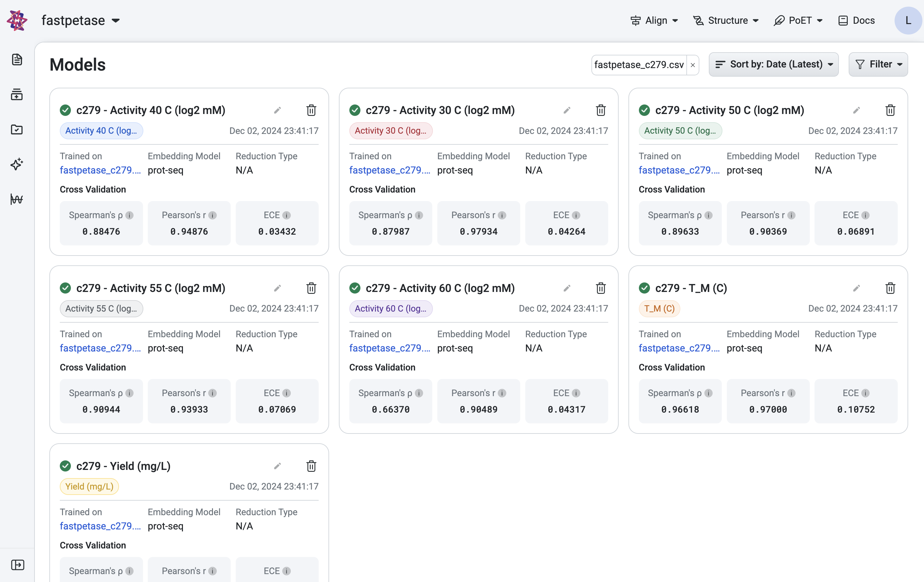The height and width of the screenshot is (582, 924).
Task: Open the c279 - Yield (mg/L) model title
Action: pyautogui.click(x=123, y=466)
